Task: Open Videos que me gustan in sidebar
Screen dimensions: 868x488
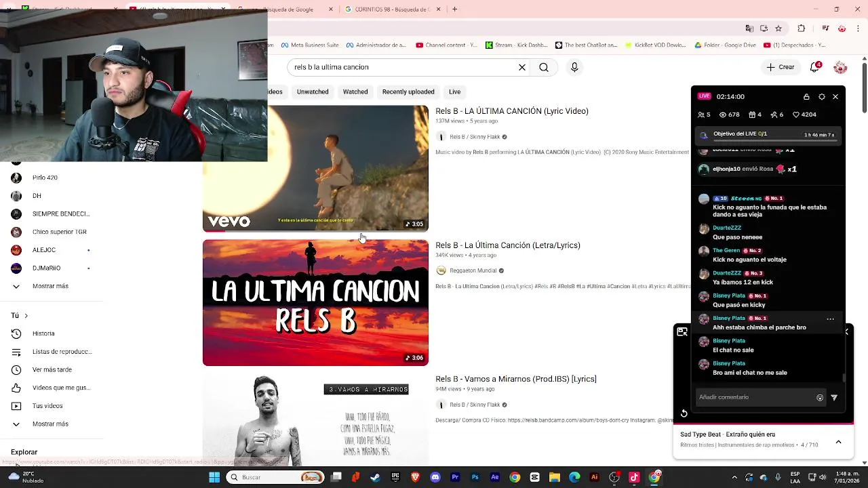Action: click(x=52, y=388)
